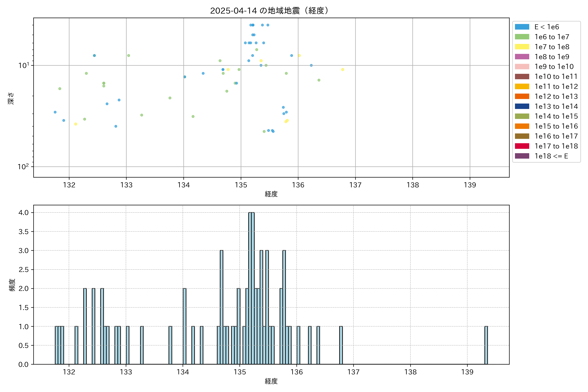Click the leftmost blue scatter point
Screen dimensions: 588x392
[55, 112]
